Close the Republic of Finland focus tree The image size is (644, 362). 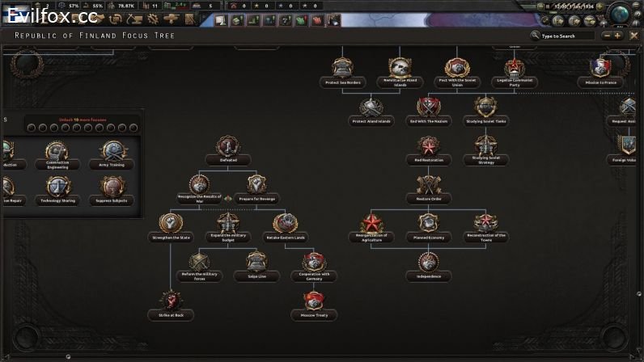tap(633, 36)
